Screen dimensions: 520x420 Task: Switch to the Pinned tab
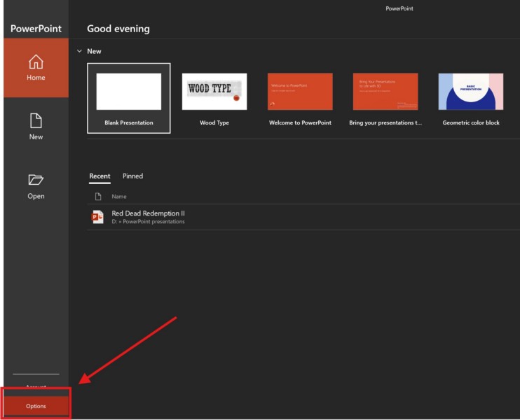click(x=132, y=176)
